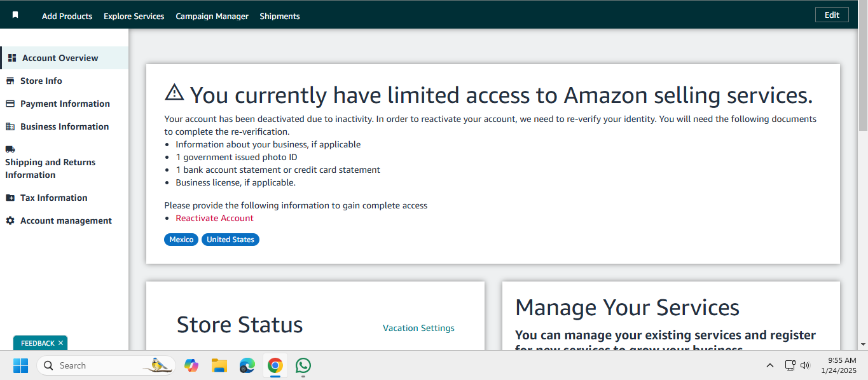Viewport: 868px width, 380px height.
Task: Open File Explorer from the taskbar
Action: (219, 365)
